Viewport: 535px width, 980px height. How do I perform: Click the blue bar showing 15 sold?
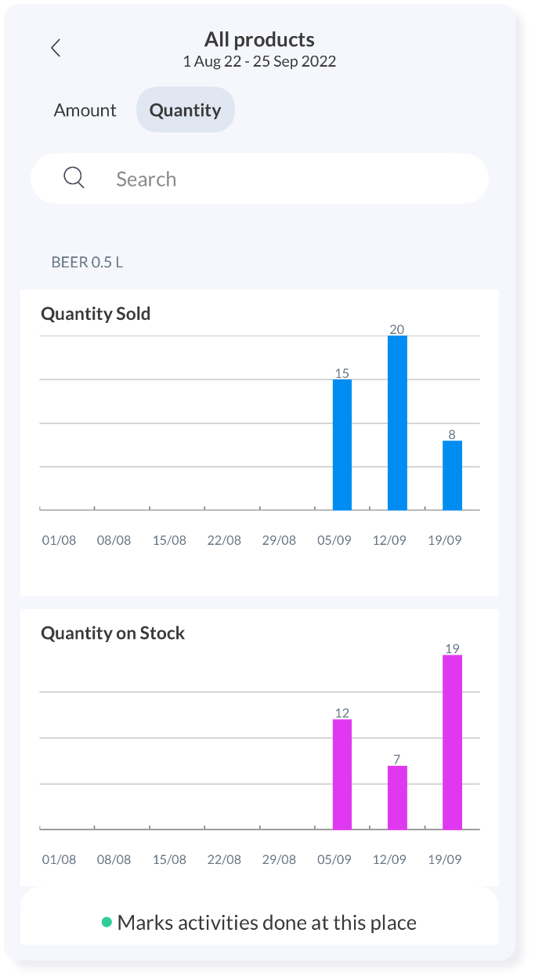342,445
